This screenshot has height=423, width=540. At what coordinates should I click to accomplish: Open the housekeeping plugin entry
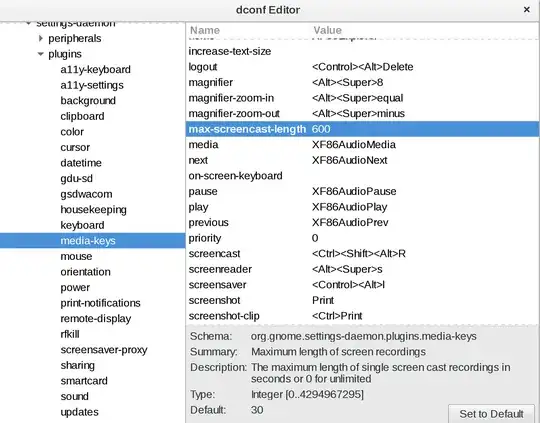point(93,209)
